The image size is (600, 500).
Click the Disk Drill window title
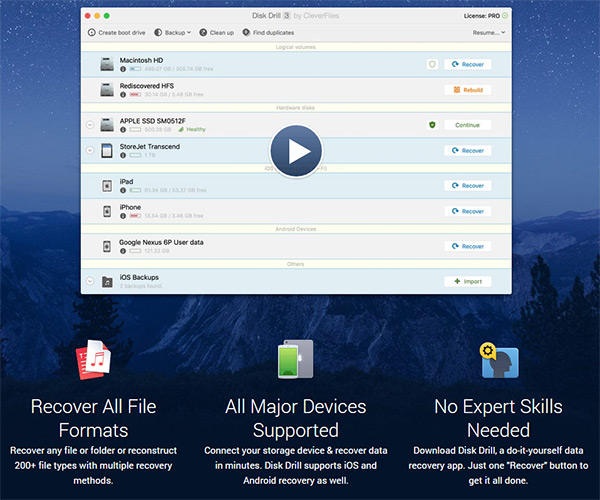pyautogui.click(x=295, y=16)
